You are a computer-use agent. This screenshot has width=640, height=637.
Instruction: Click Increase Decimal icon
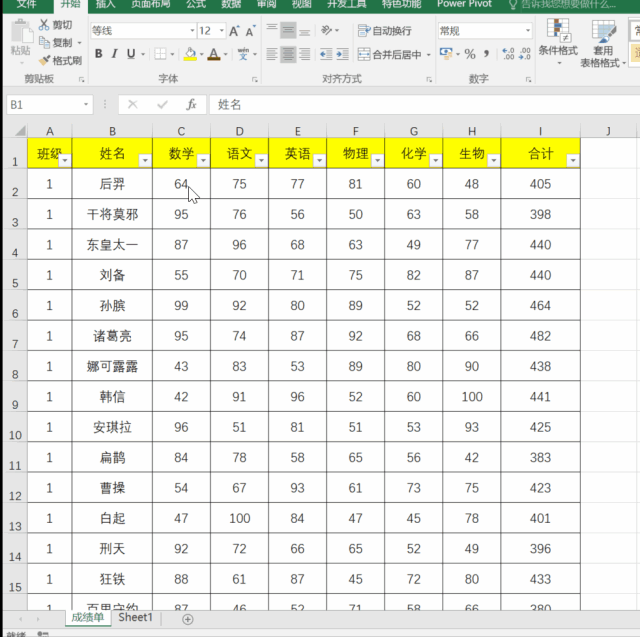click(x=508, y=54)
